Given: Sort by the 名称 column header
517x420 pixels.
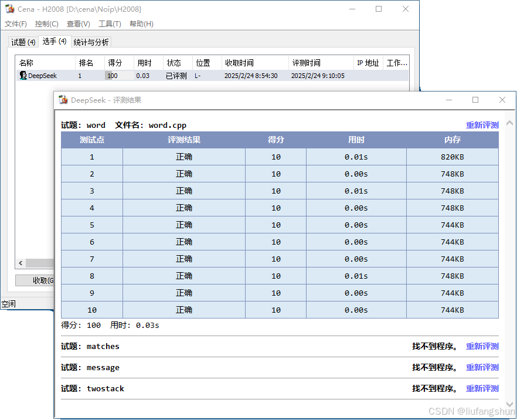Looking at the screenshot, I should [45, 63].
